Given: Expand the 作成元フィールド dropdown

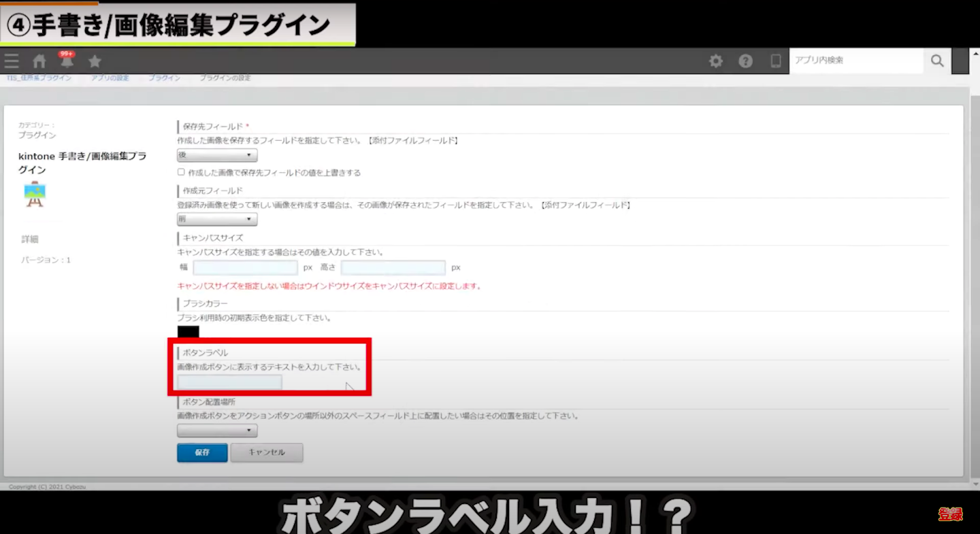Looking at the screenshot, I should (217, 219).
